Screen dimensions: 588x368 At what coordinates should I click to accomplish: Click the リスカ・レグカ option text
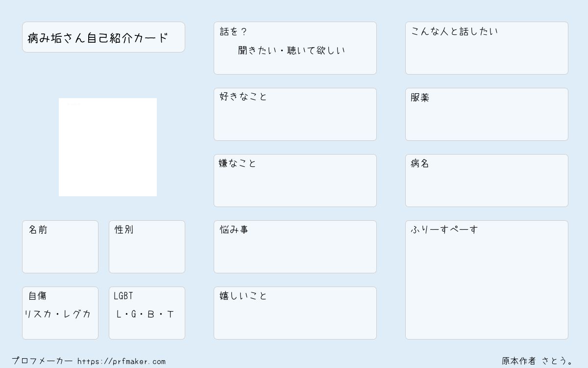tap(58, 314)
